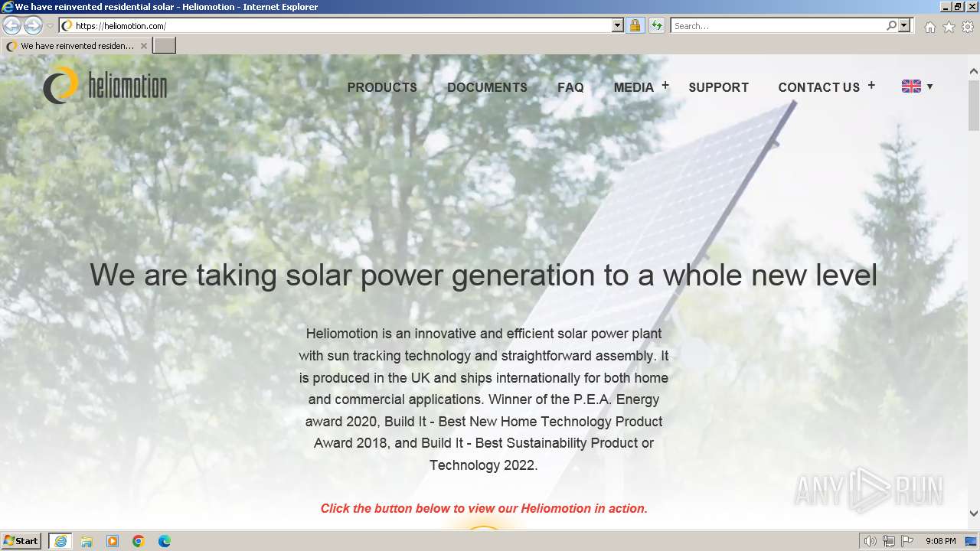The image size is (980, 551).
Task: Click the Heliomotion logo
Action: pyautogui.click(x=105, y=86)
